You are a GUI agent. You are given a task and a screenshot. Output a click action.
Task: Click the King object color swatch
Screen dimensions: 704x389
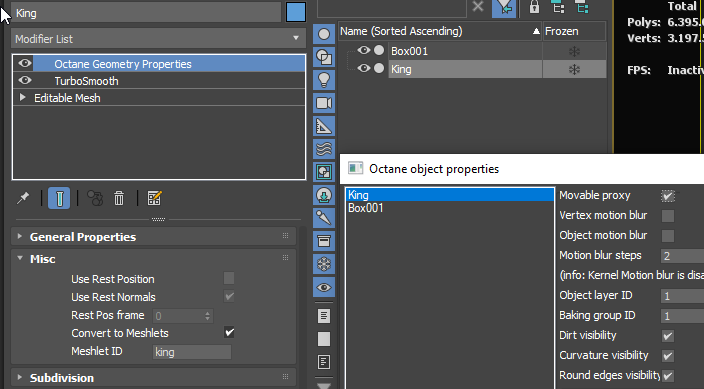pos(296,12)
